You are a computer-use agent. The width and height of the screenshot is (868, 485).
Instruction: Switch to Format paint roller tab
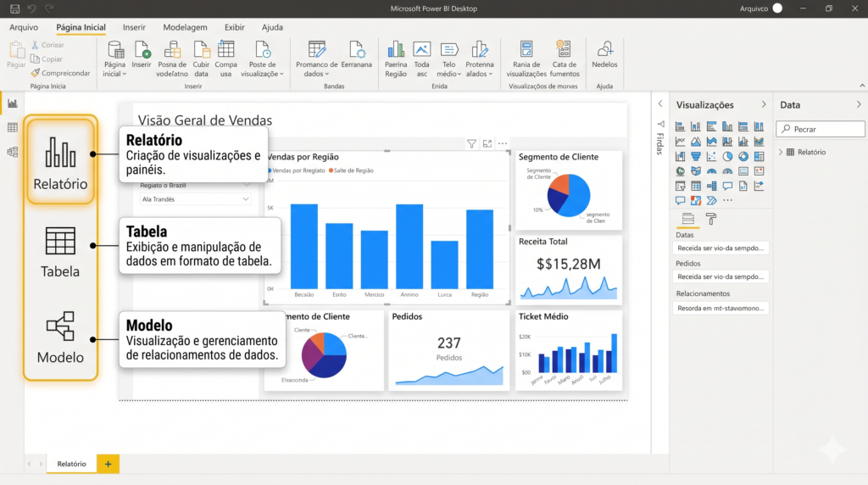tap(711, 219)
